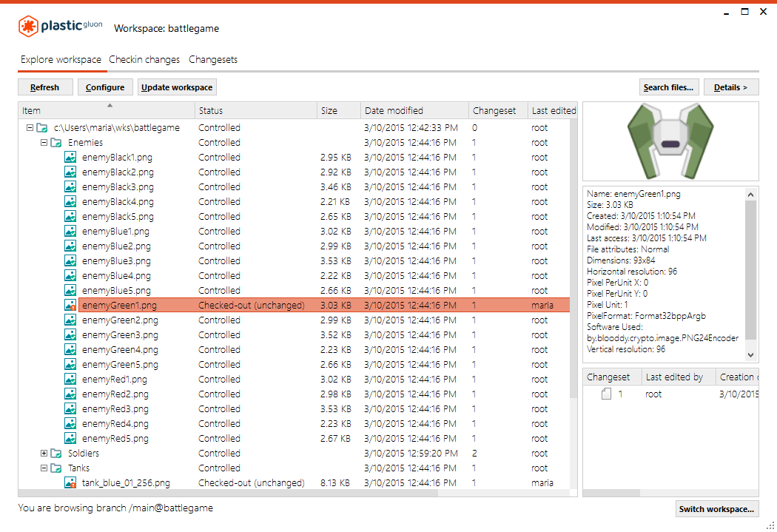Screen dimensions: 777x532
Task: Sort by the Status column header
Action: pyautogui.click(x=256, y=110)
